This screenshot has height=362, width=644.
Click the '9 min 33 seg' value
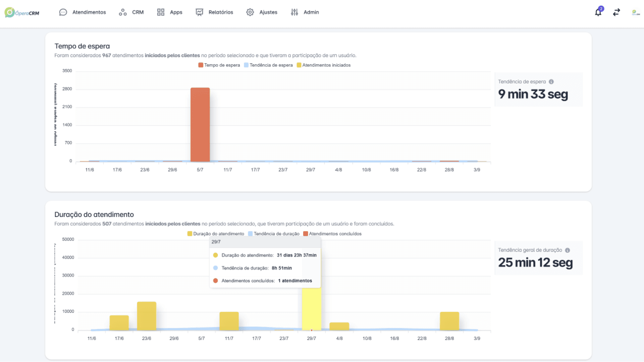click(x=533, y=95)
